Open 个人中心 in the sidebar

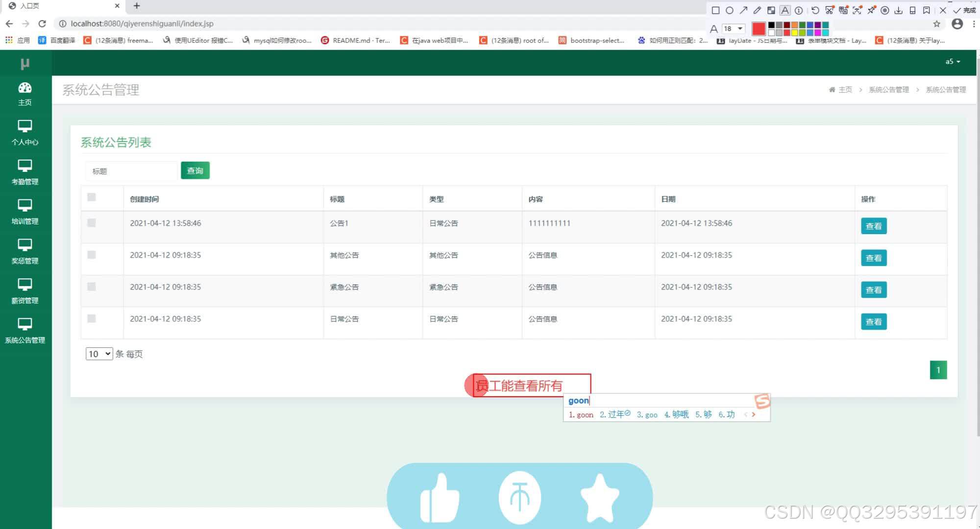coord(25,133)
